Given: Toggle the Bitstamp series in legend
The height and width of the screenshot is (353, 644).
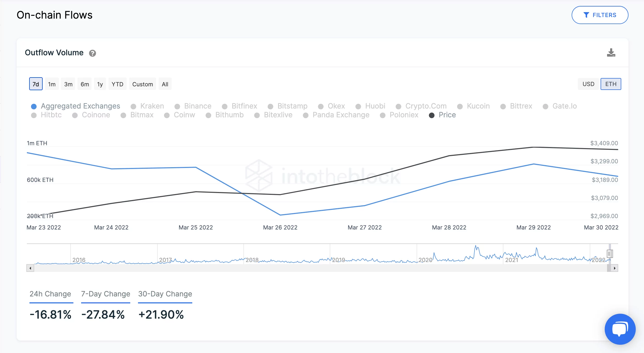Looking at the screenshot, I should [x=288, y=106].
